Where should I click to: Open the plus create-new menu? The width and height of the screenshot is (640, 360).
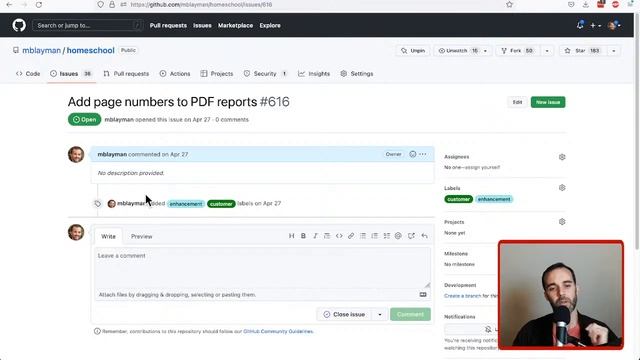[x=595, y=25]
